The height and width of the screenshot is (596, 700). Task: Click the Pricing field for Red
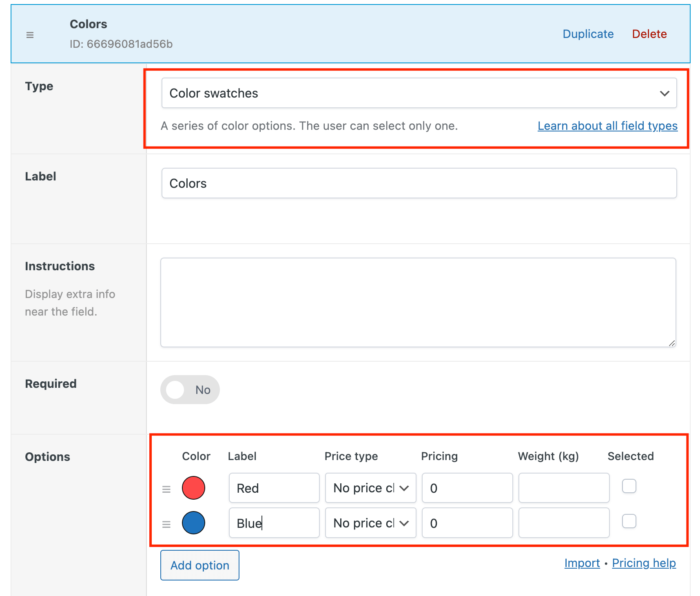pyautogui.click(x=467, y=488)
